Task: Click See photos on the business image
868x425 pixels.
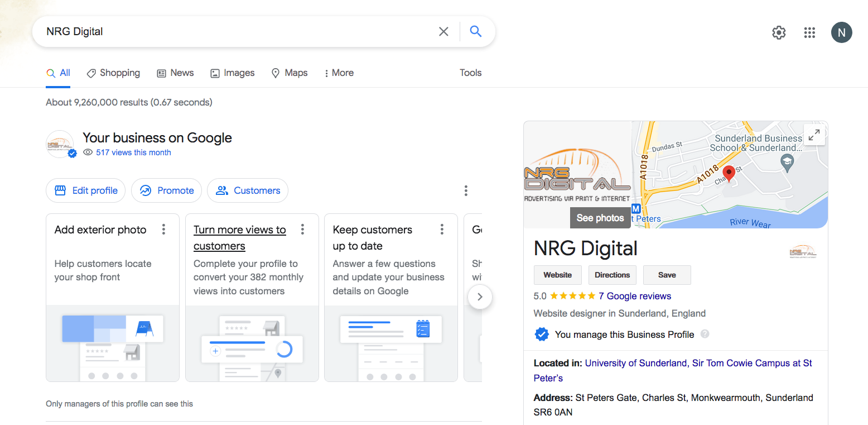Action: pyautogui.click(x=600, y=218)
